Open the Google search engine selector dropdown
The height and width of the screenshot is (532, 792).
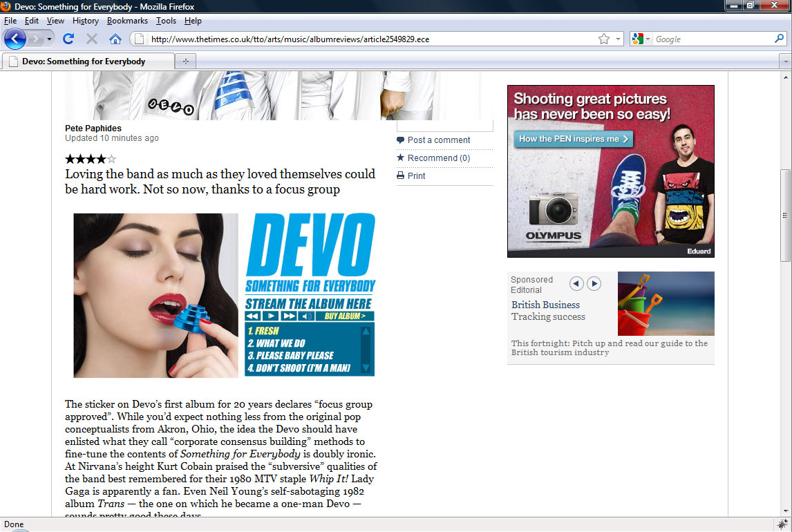641,39
